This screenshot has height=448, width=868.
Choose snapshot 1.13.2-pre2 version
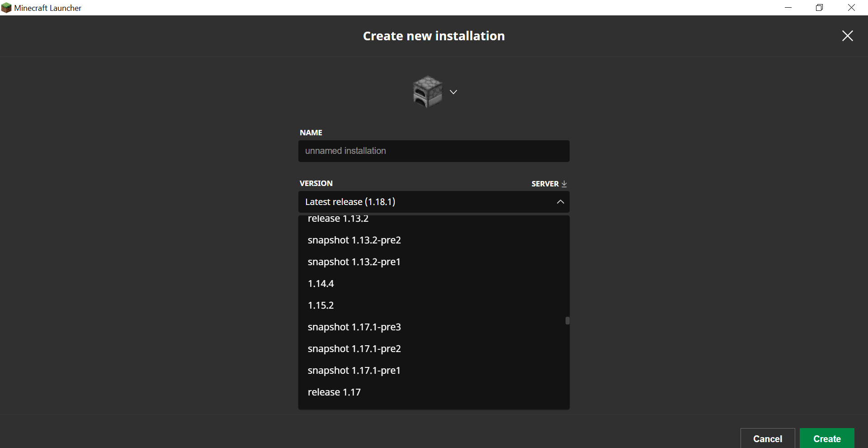[x=354, y=240]
